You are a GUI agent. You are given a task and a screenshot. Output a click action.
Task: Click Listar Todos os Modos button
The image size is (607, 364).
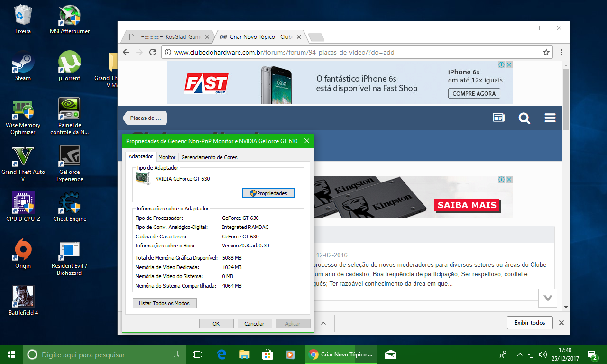pyautogui.click(x=165, y=303)
